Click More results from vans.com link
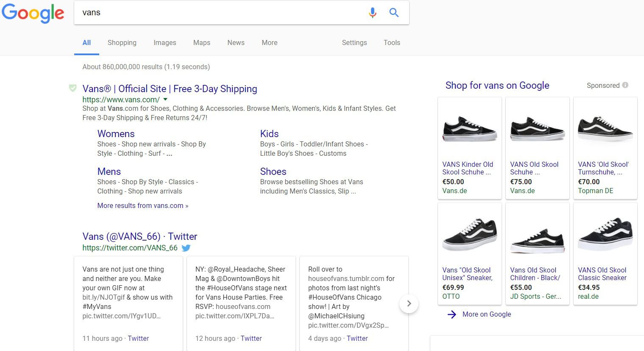Image resolution: width=644 pixels, height=351 pixels. (x=142, y=206)
